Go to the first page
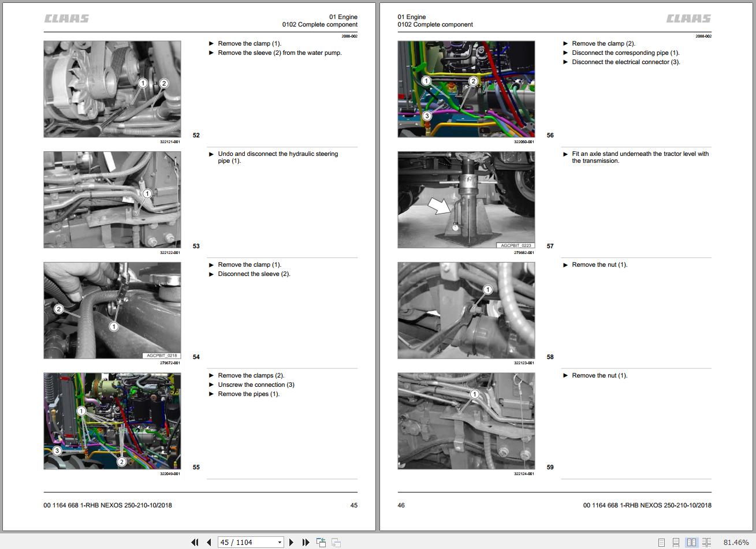Viewport: 756px width, 549px height. point(195,542)
